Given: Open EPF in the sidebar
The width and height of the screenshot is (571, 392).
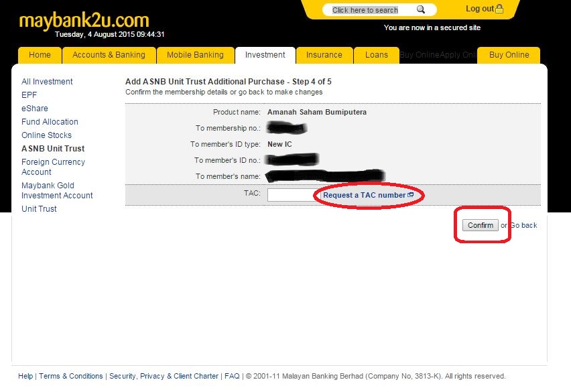Looking at the screenshot, I should coord(29,95).
